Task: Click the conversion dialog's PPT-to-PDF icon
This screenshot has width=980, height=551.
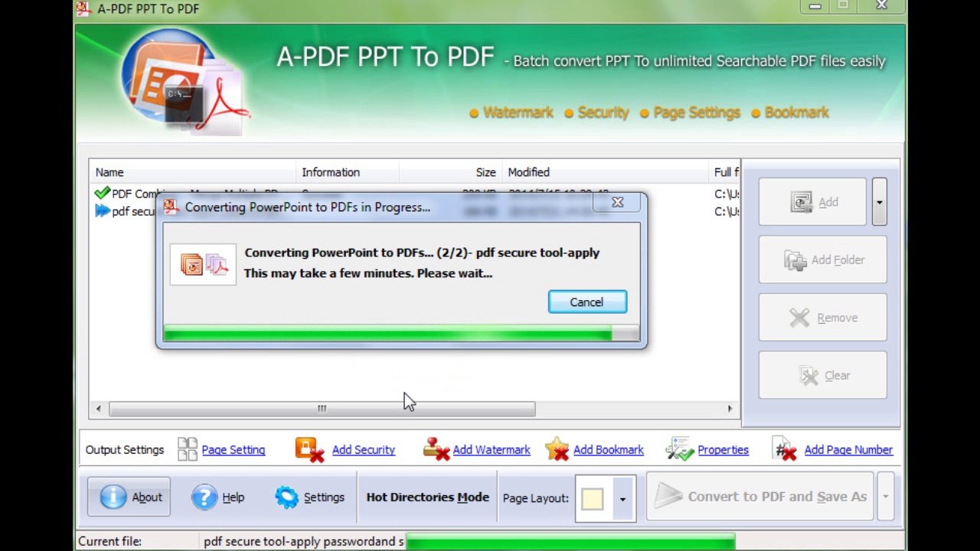Action: (203, 264)
